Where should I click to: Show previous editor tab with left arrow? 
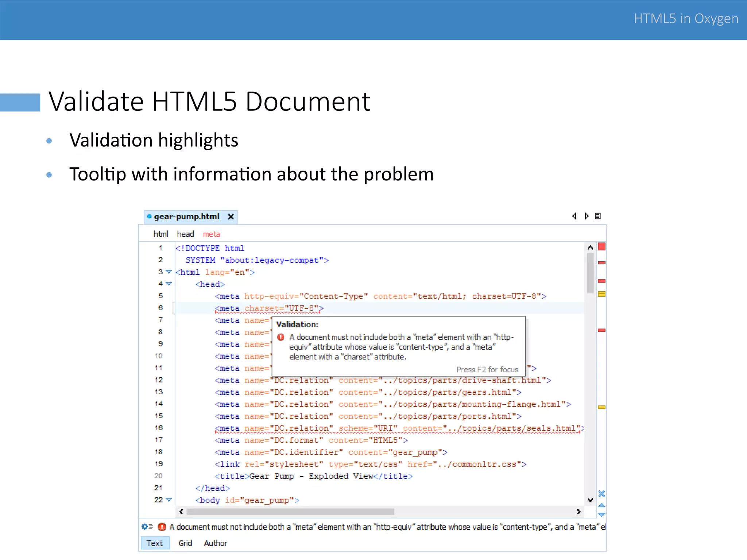574,216
